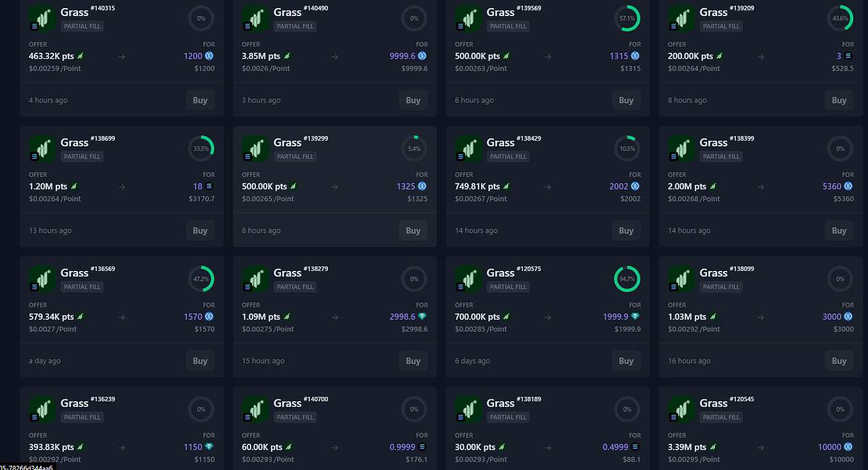Click the USDC coin icon beside 10000
This screenshot has width=868, height=470.
coord(849,446)
